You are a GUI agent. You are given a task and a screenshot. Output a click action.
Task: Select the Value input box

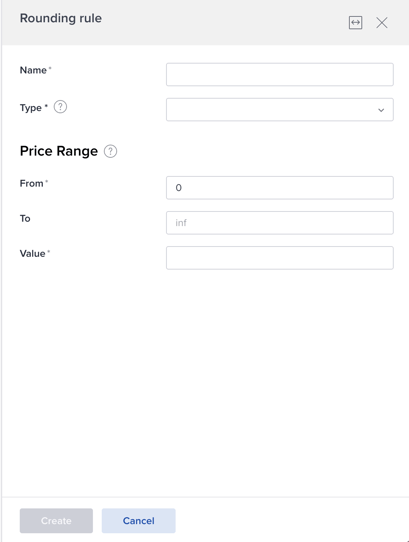point(280,258)
